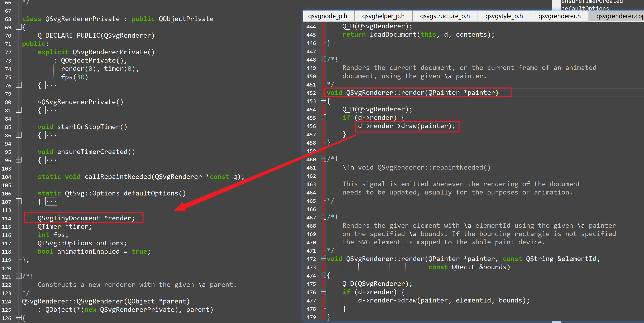The width and height of the screenshot is (644, 323).
Task: Collapse render function body at line 453
Action: pos(324,101)
